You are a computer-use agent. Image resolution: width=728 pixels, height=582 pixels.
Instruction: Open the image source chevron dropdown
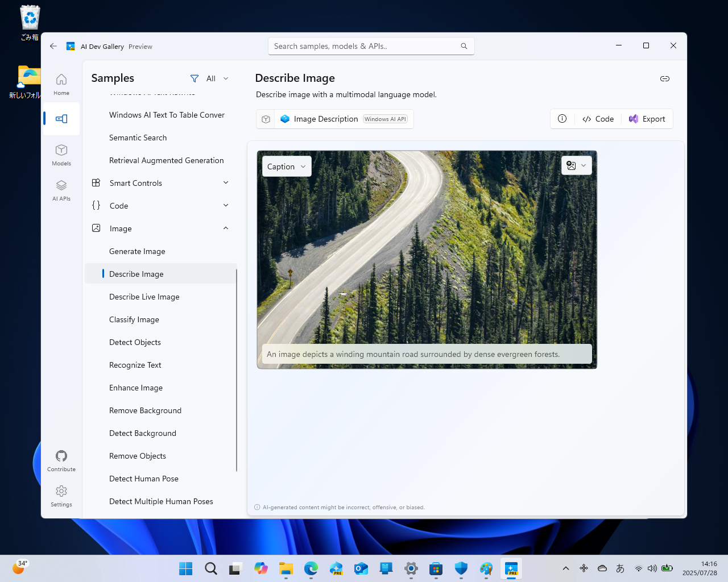pyautogui.click(x=583, y=165)
